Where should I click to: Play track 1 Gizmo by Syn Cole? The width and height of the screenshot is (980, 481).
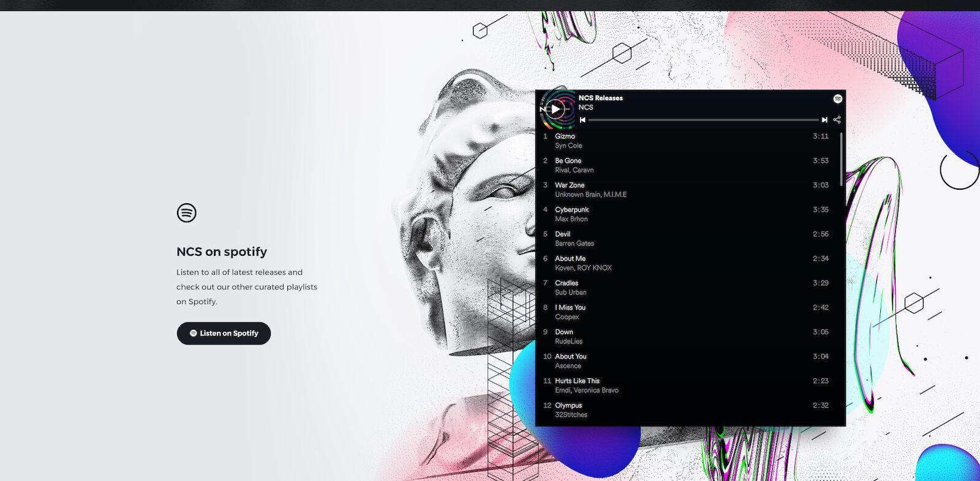(x=565, y=136)
